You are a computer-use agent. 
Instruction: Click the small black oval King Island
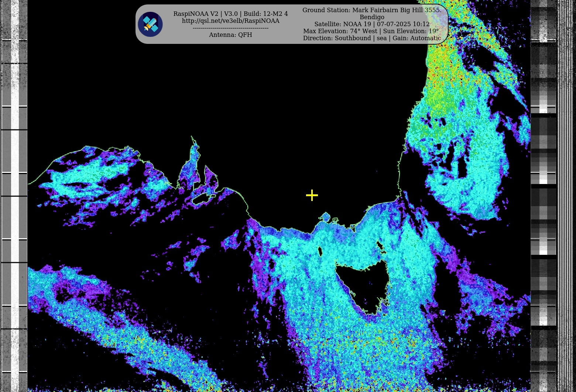pos(320,252)
